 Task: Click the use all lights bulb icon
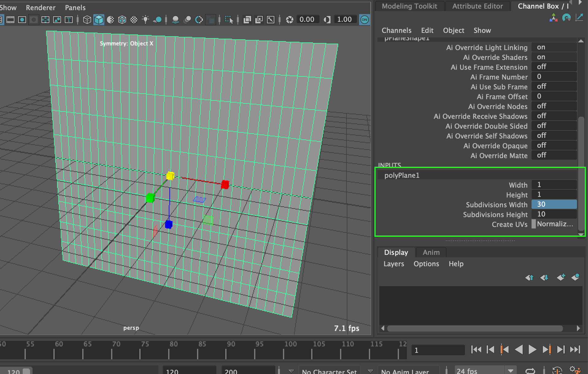[145, 20]
